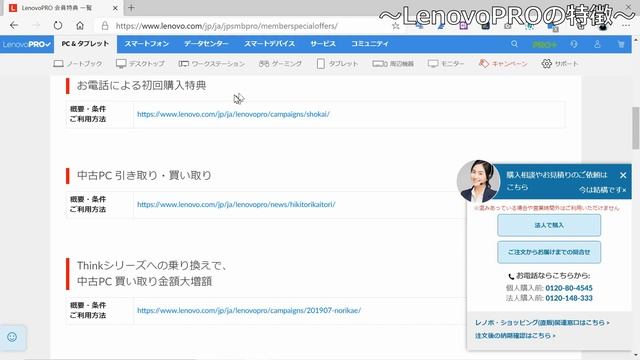This screenshot has height=360, width=640.
Task: Select デスクトップ category
Action: pos(140,64)
